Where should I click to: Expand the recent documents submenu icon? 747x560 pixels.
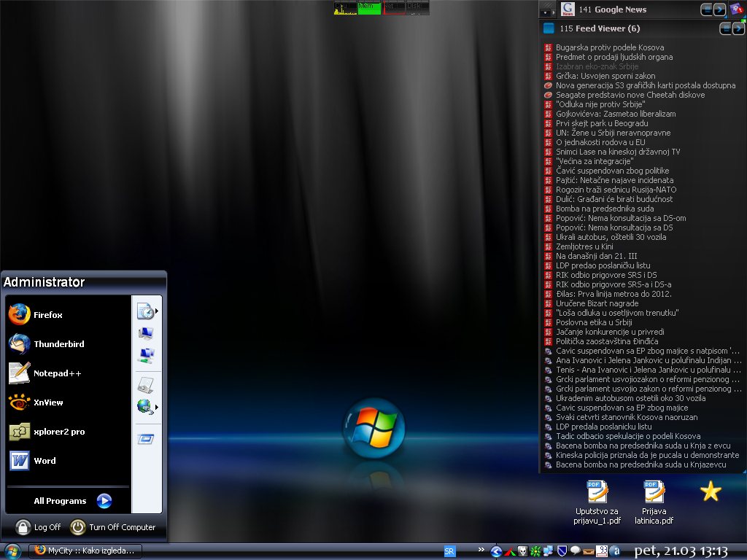point(147,311)
